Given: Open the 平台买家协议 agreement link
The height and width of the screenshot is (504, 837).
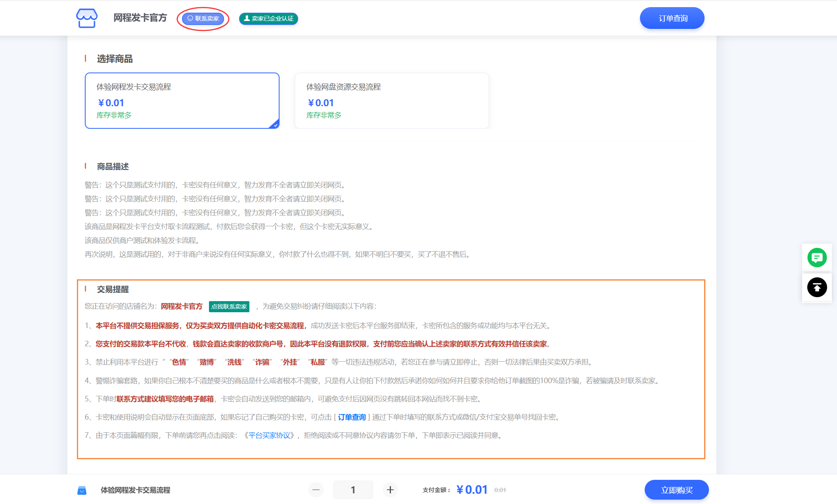Looking at the screenshot, I should [270, 435].
